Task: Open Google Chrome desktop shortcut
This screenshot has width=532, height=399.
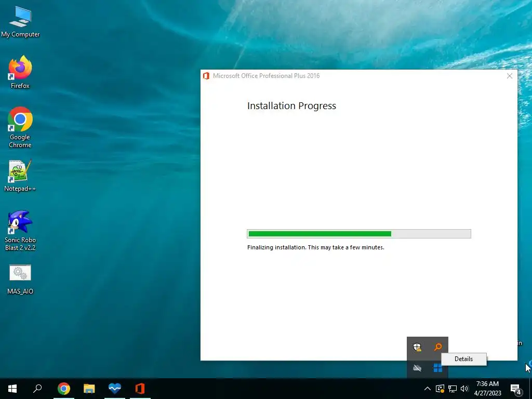Action: coord(20,127)
